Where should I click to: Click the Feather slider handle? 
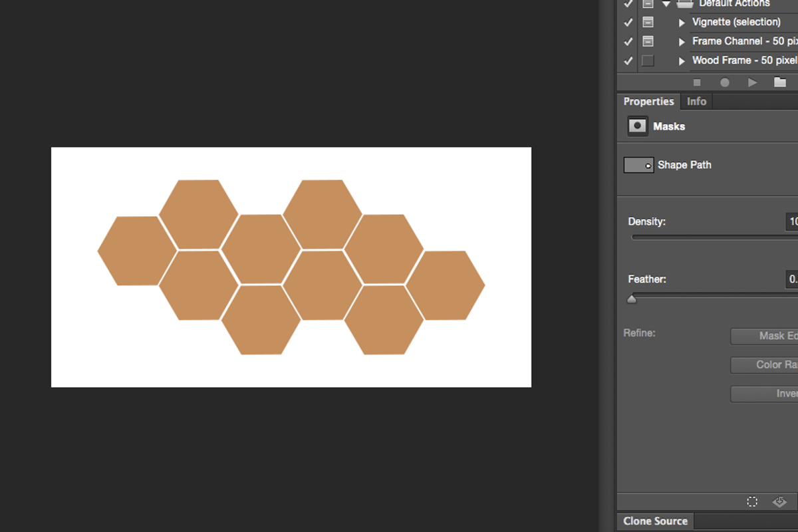point(632,300)
